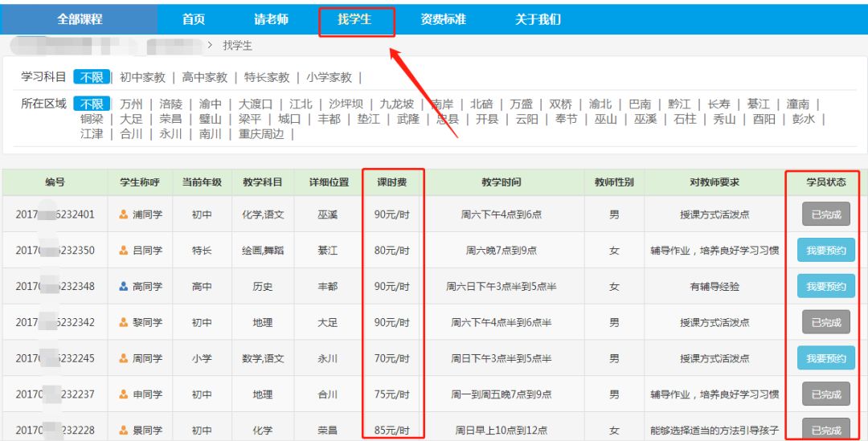Choose the 彭水 region

[x=804, y=119]
